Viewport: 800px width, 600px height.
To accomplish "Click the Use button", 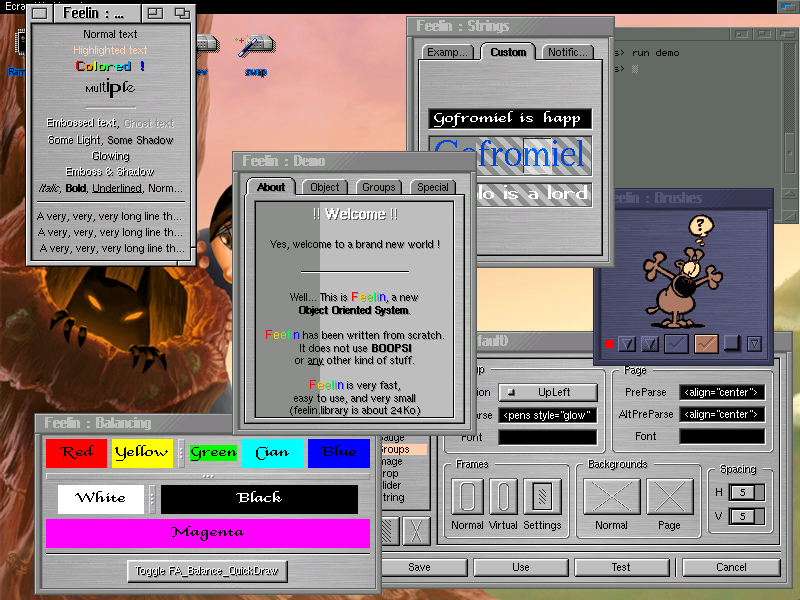I will point(520,567).
